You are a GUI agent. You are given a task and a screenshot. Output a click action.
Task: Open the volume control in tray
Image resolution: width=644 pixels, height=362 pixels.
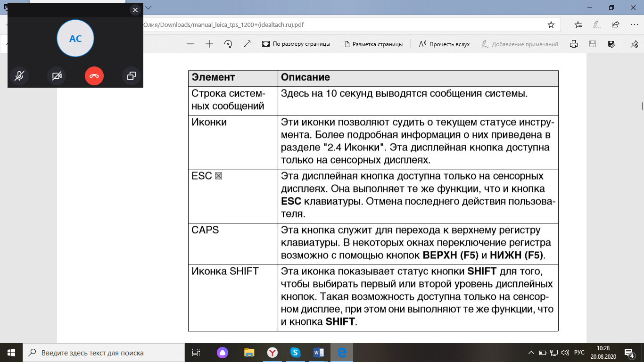tap(565, 353)
